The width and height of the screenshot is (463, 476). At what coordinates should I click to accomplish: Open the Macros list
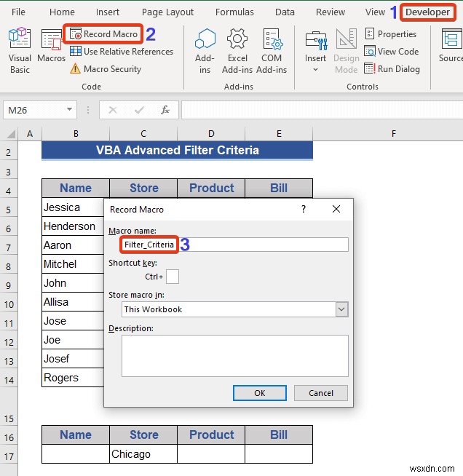(51, 46)
